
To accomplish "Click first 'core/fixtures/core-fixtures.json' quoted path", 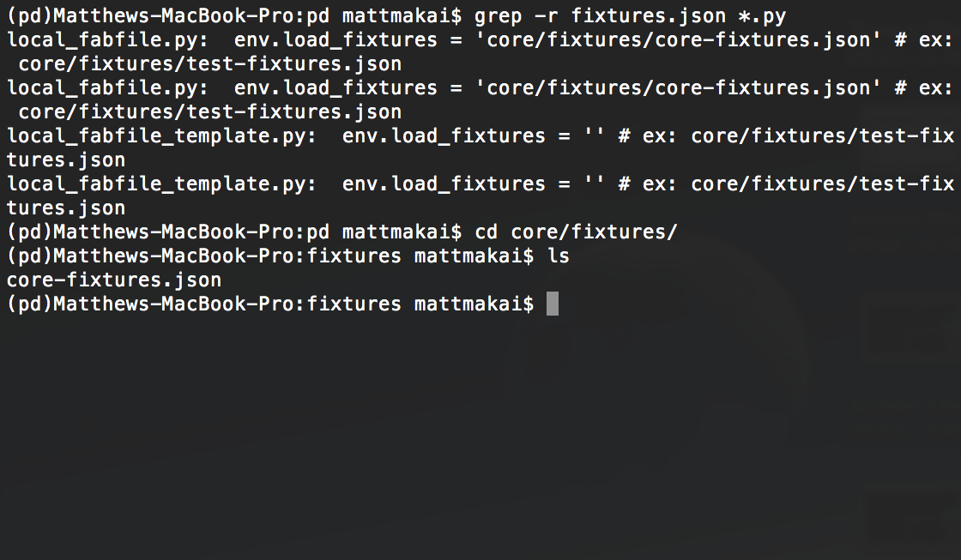I will (678, 40).
